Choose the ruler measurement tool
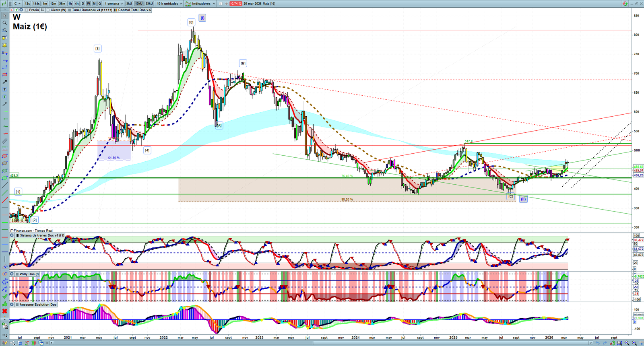 click(x=4, y=141)
